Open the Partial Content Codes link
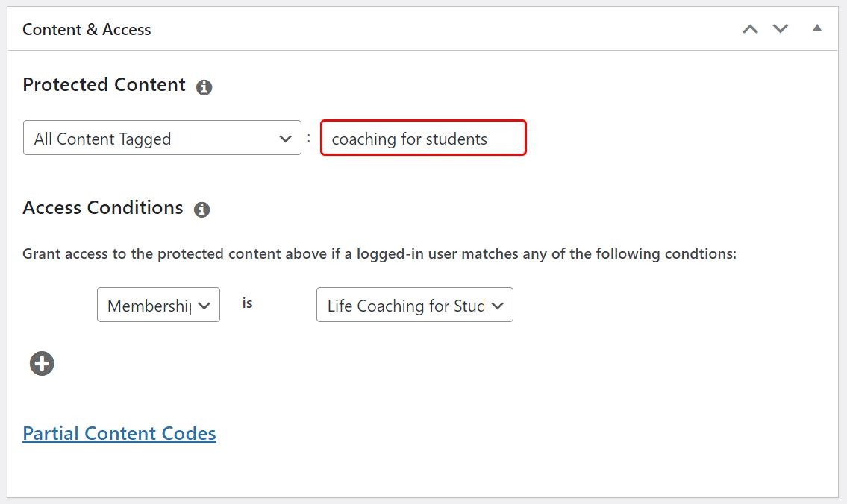Viewport: 847px width, 504px height. (x=119, y=433)
